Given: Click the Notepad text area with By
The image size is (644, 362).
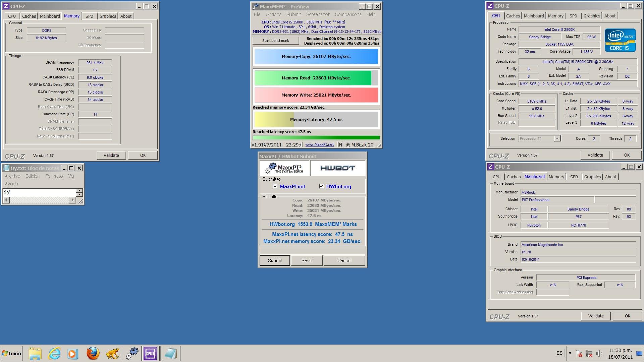Looking at the screenshot, I should (39, 192).
